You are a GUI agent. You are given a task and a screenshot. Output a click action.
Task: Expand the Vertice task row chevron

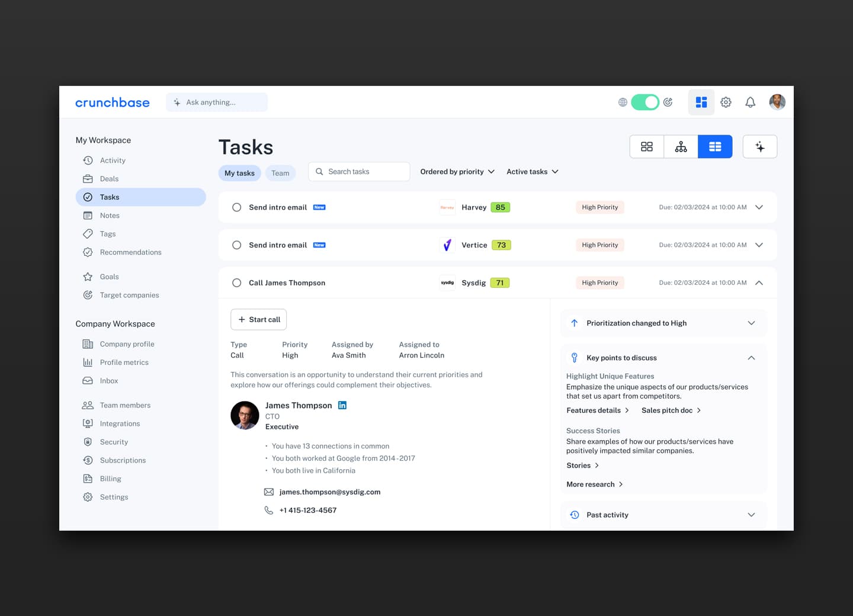tap(759, 245)
